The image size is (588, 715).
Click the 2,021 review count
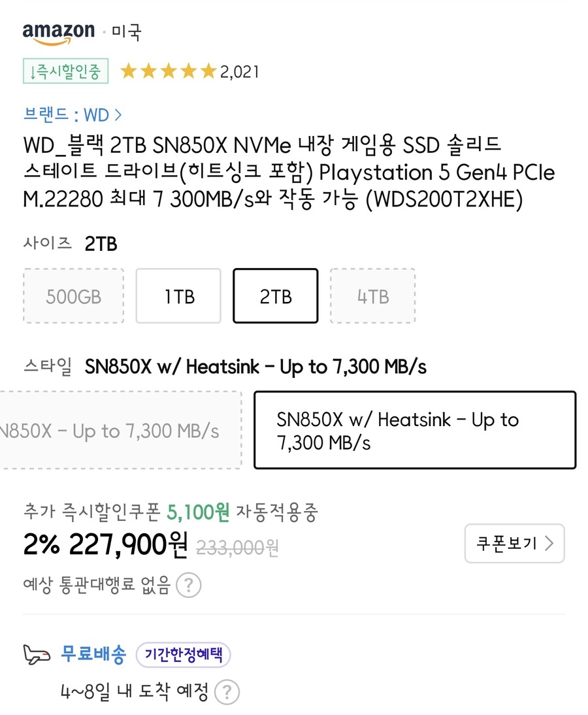(238, 71)
